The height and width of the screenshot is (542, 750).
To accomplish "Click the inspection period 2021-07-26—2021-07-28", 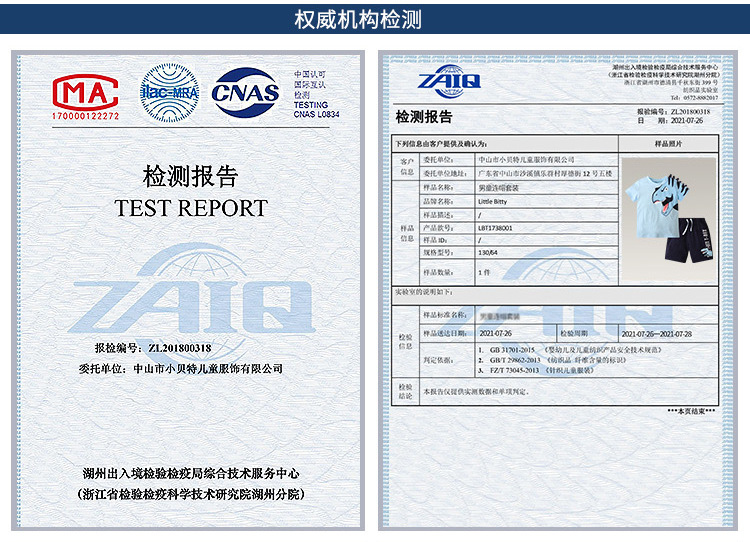I will click(x=657, y=334).
